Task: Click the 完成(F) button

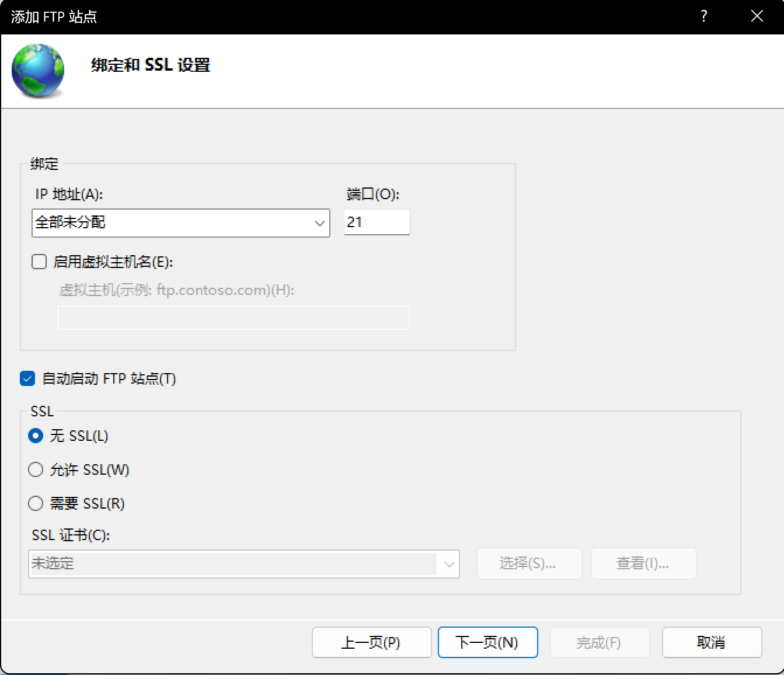Action: pyautogui.click(x=600, y=642)
